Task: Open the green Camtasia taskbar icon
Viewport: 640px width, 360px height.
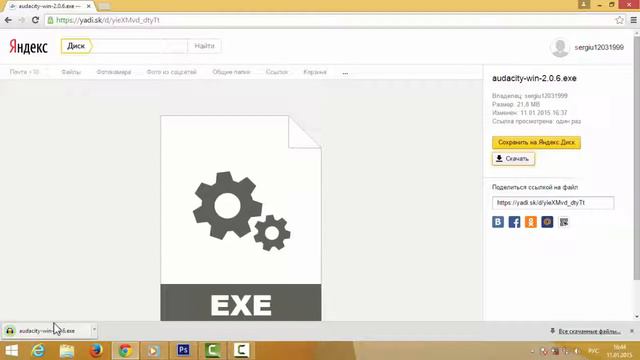Action: pos(212,351)
